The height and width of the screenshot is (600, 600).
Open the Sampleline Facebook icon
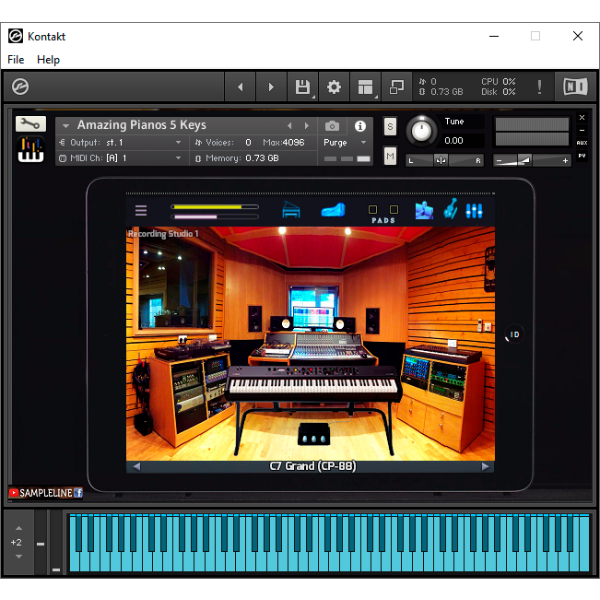78,492
